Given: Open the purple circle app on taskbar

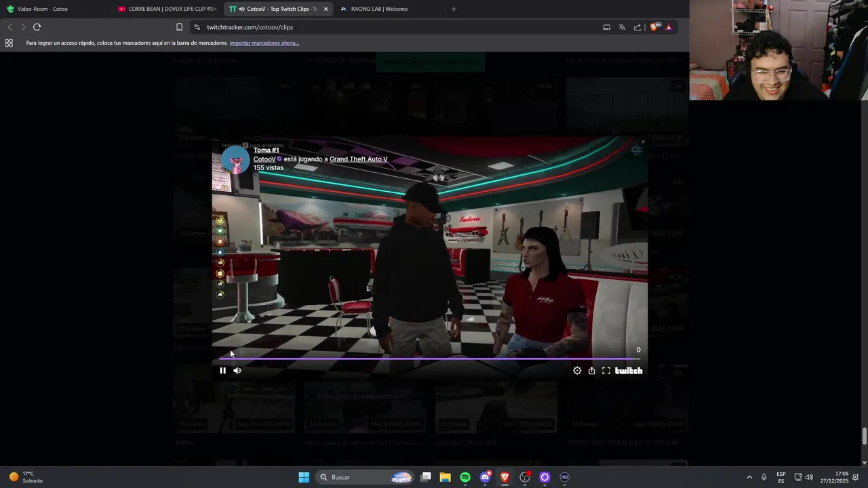Looking at the screenshot, I should pyautogui.click(x=545, y=477).
